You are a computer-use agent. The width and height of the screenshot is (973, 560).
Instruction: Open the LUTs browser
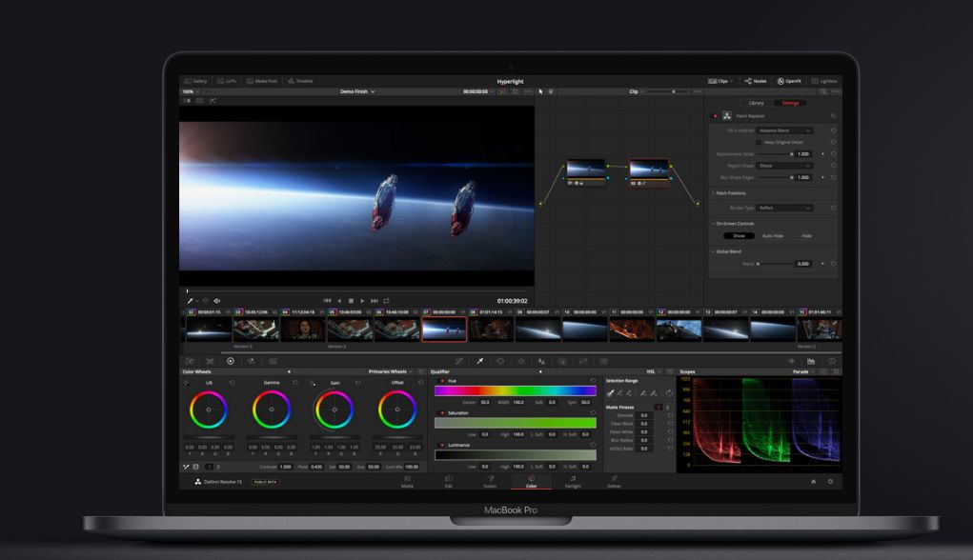coord(227,82)
